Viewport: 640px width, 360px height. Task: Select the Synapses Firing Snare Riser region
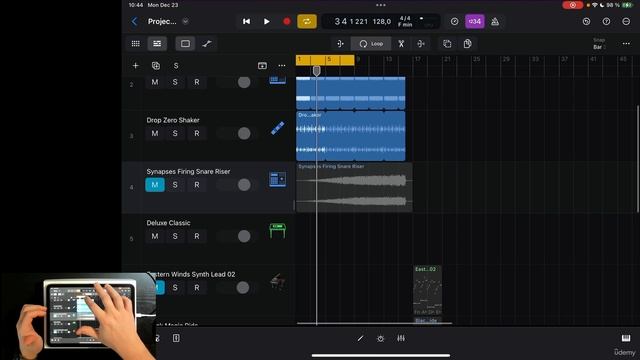354,187
